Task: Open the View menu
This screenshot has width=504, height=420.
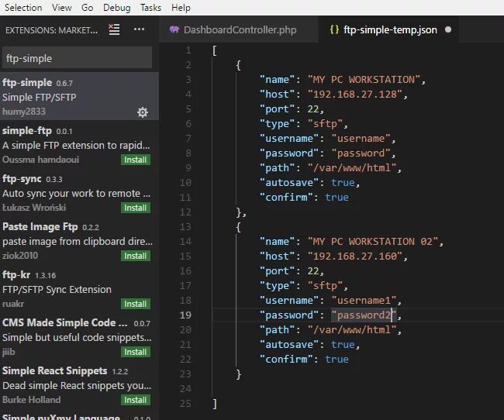Action: pos(62,8)
